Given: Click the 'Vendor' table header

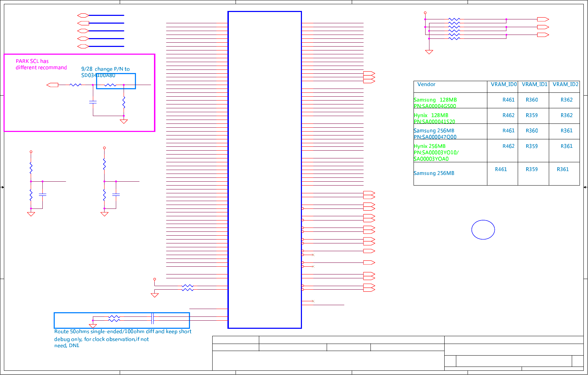Looking at the screenshot, I should point(426,84).
